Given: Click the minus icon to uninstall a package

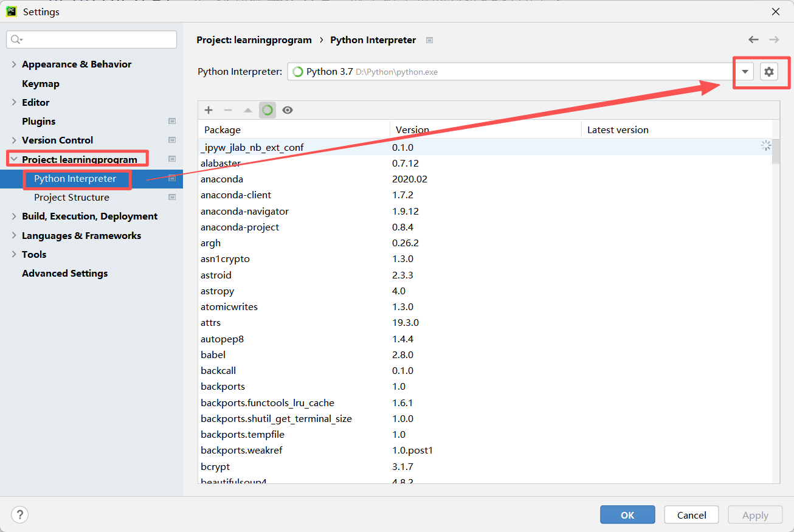Looking at the screenshot, I should click(x=228, y=110).
